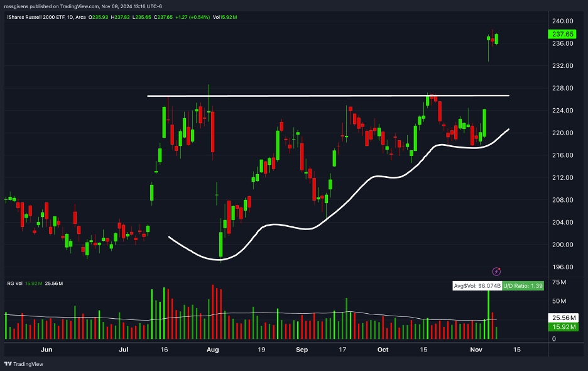Click the 240.00 price axis label
588x371 pixels.
point(562,21)
